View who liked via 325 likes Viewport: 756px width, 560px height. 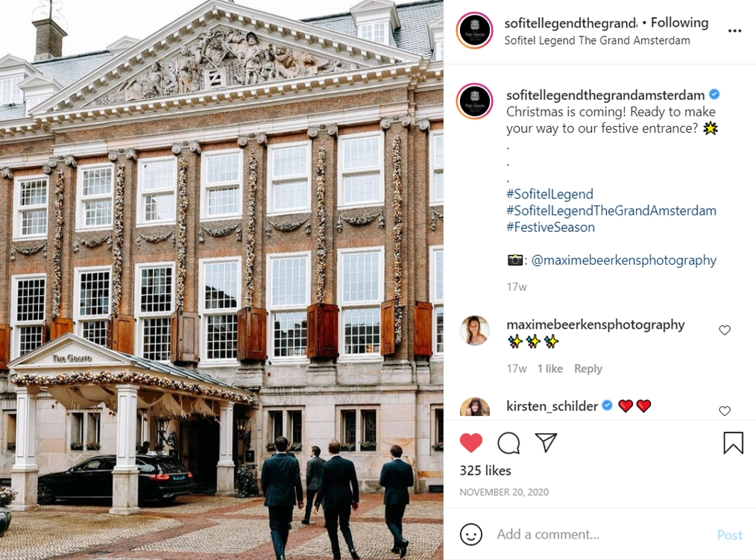[485, 471]
